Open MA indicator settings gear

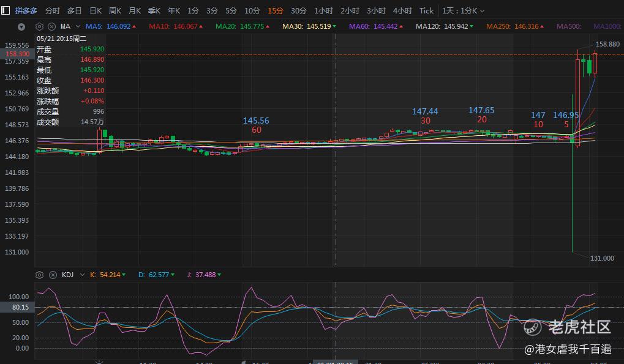pos(39,27)
